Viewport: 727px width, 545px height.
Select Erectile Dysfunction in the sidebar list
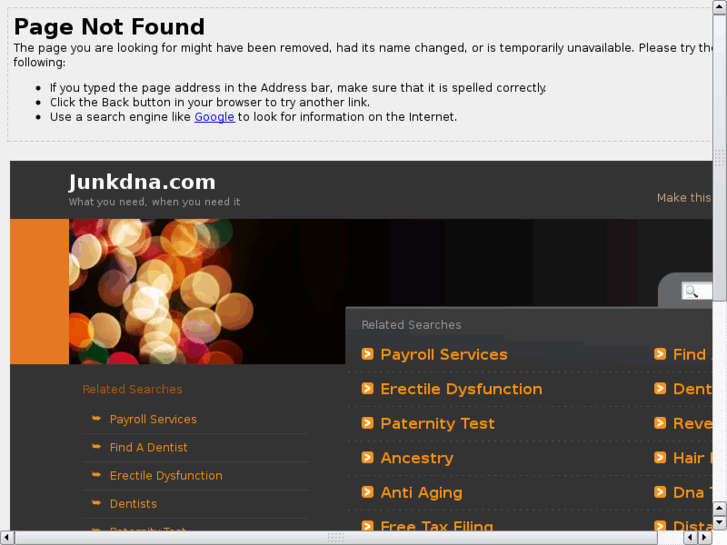[166, 475]
